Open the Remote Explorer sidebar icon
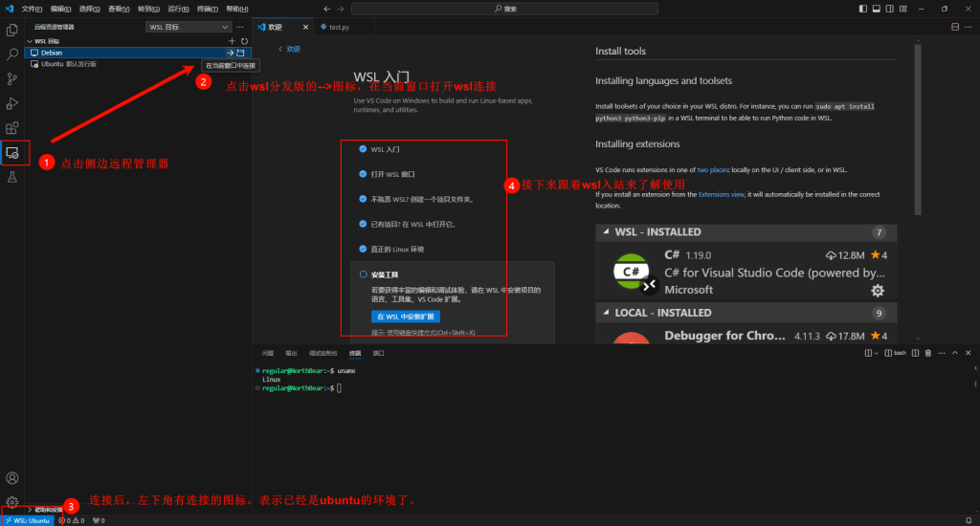The image size is (980, 526). [x=12, y=153]
